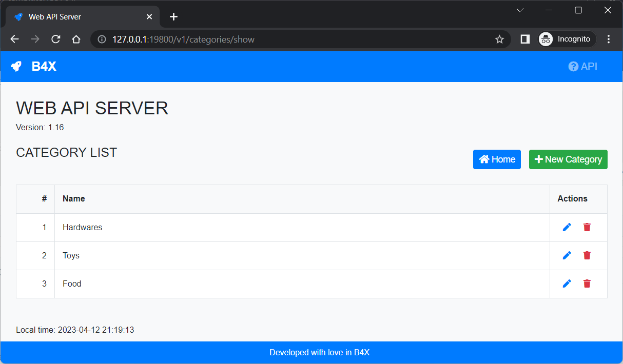The width and height of the screenshot is (623, 364).
Task: Go forward using browser forward arrow
Action: [x=35, y=39]
